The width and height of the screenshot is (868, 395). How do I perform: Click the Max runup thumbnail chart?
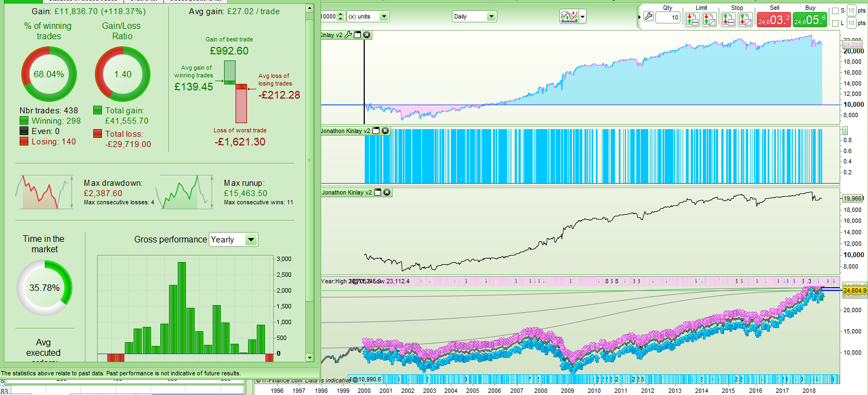(x=184, y=192)
